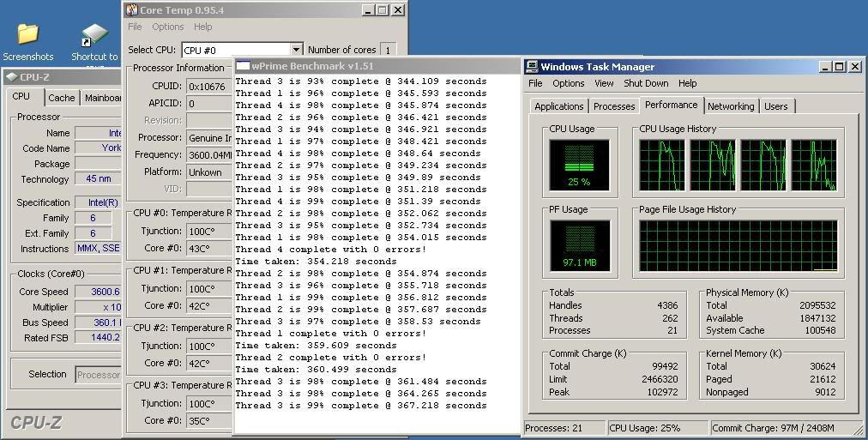Click the PF Usage 97.1 MB gauge
This screenshot has width=868, height=440.
580,245
